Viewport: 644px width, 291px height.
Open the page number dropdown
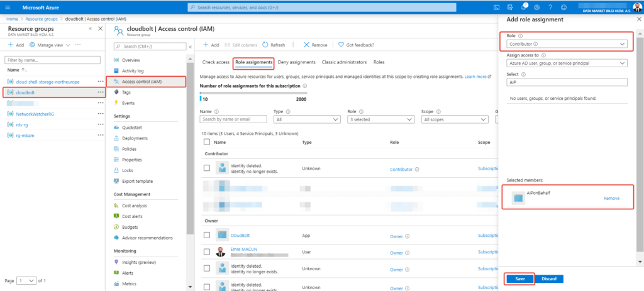click(x=26, y=281)
